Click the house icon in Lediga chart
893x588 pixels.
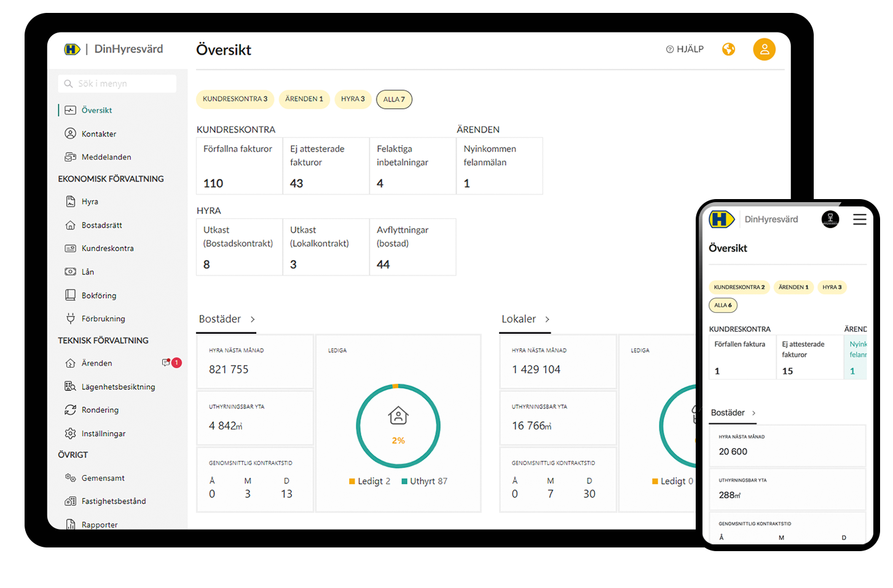(398, 416)
